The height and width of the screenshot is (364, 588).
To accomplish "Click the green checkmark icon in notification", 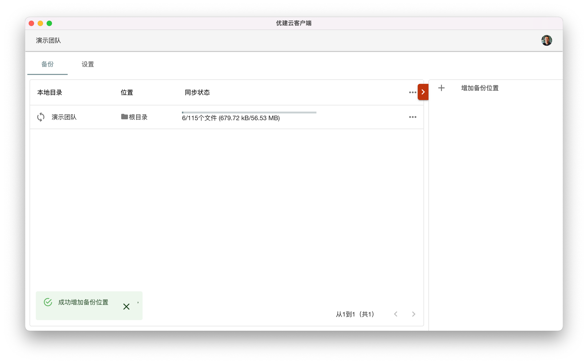I will [48, 302].
